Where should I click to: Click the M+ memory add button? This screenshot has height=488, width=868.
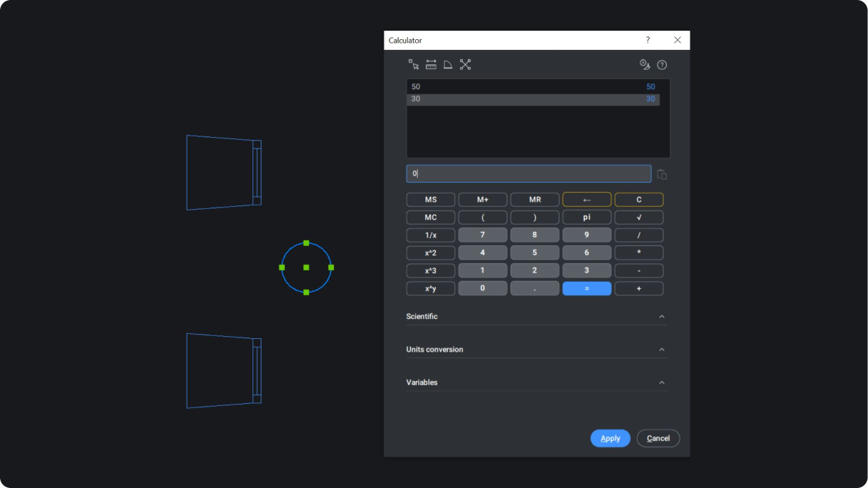[x=483, y=200]
